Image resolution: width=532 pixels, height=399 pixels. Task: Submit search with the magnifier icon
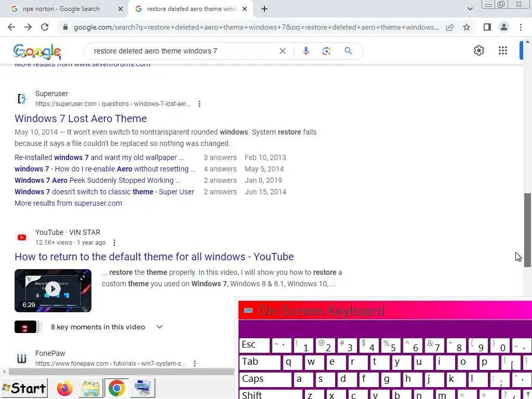[x=348, y=51]
